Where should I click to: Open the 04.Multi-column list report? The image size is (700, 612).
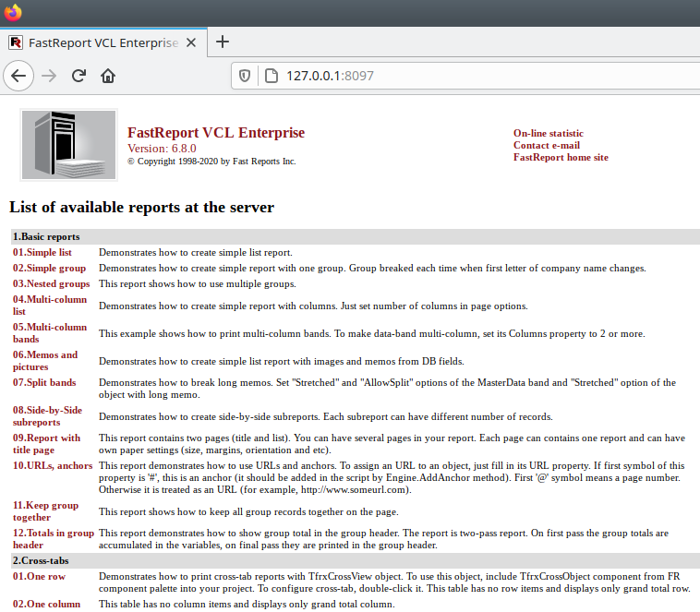[50, 306]
